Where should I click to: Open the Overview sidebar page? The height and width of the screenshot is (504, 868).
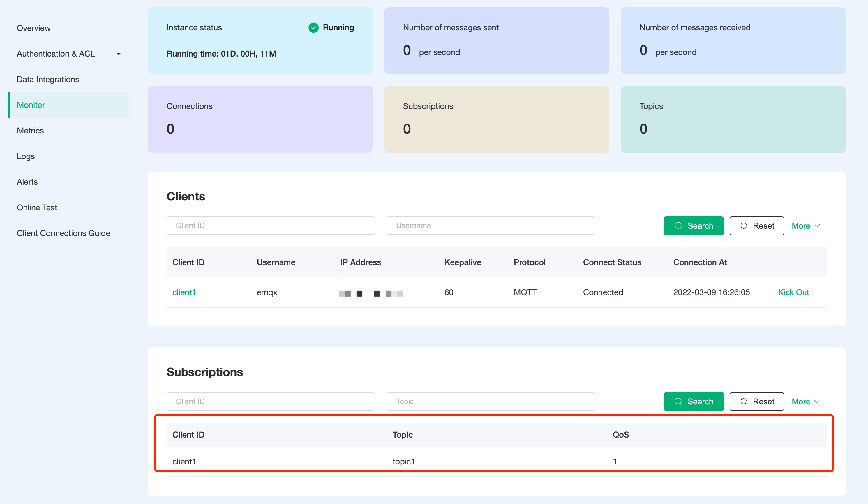(34, 28)
